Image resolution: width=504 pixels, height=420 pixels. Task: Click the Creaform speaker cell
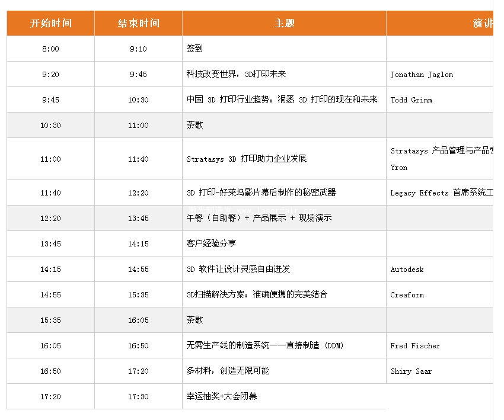pos(407,295)
